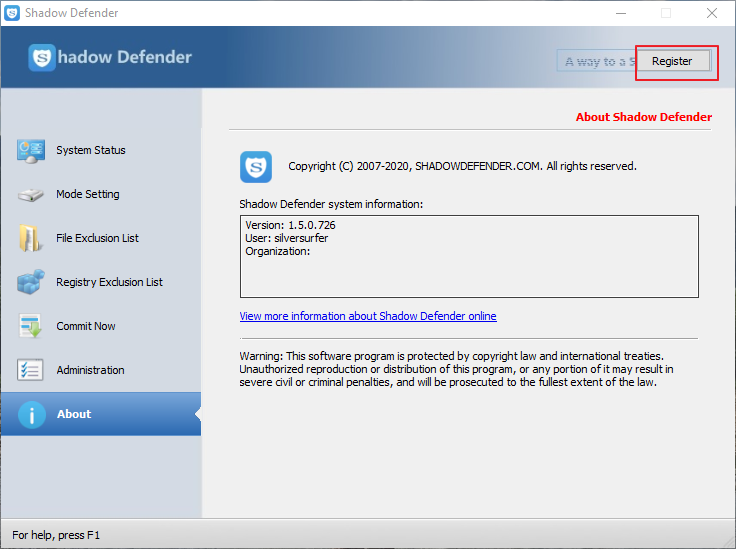Select Registry Exclusion List in the sidebar
The width and height of the screenshot is (736, 549).
(101, 282)
